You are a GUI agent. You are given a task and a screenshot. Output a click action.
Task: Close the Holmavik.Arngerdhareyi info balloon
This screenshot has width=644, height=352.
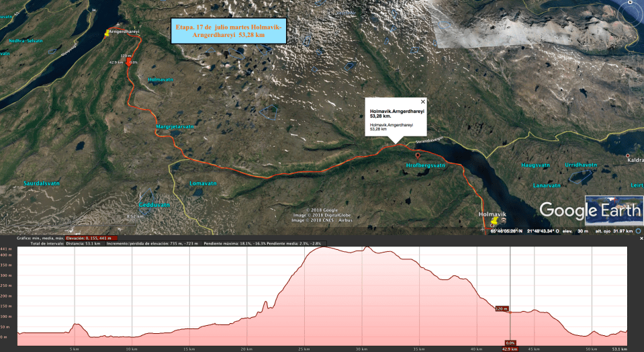click(x=422, y=101)
